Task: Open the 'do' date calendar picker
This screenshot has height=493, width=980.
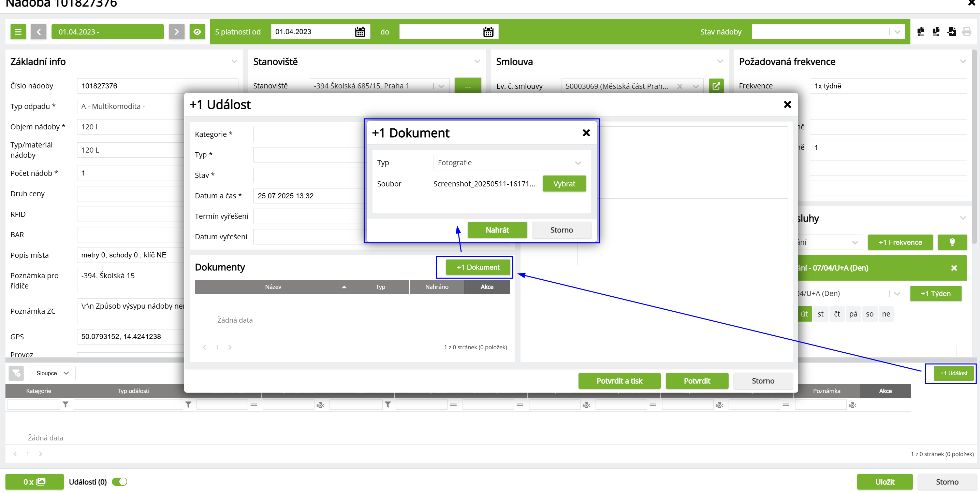Action: [x=488, y=32]
